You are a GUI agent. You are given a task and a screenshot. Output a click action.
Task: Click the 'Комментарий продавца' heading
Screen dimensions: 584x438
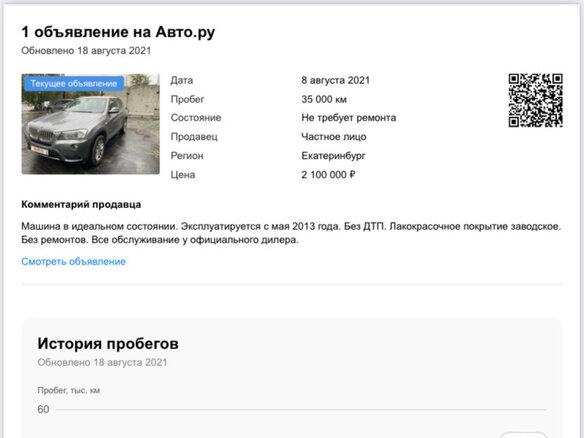click(81, 204)
